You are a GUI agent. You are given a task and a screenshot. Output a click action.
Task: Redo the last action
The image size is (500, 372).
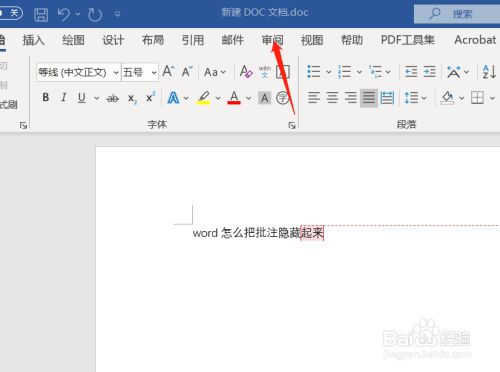tap(95, 14)
